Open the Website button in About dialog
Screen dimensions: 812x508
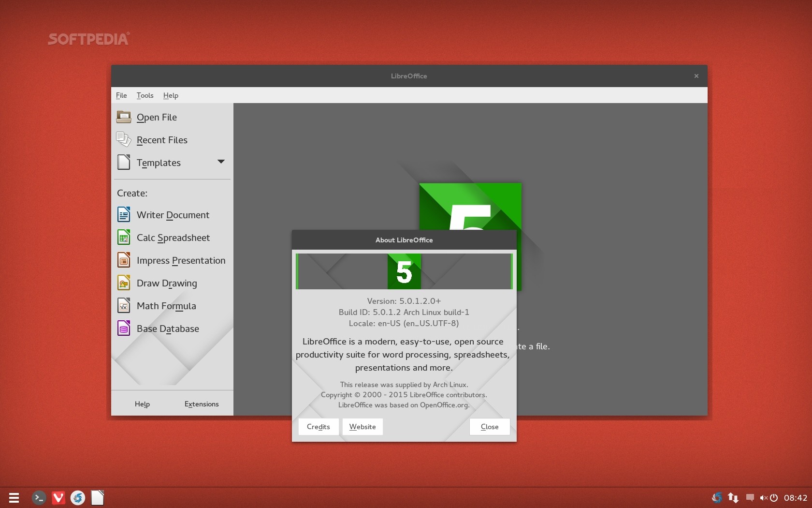tap(362, 427)
